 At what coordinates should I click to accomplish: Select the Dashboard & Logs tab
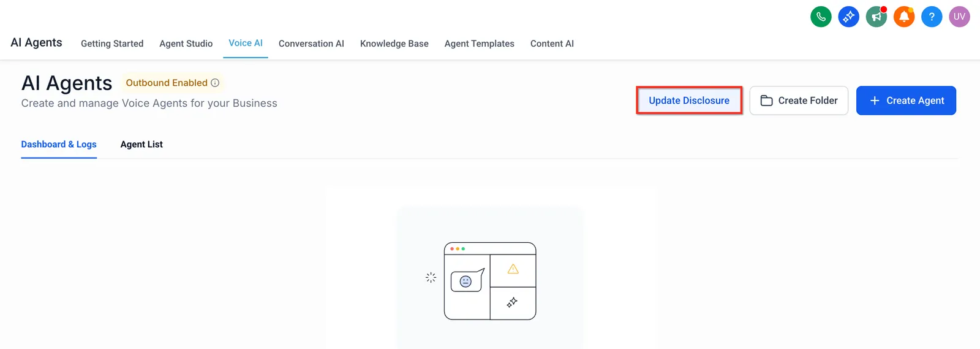pyautogui.click(x=59, y=144)
